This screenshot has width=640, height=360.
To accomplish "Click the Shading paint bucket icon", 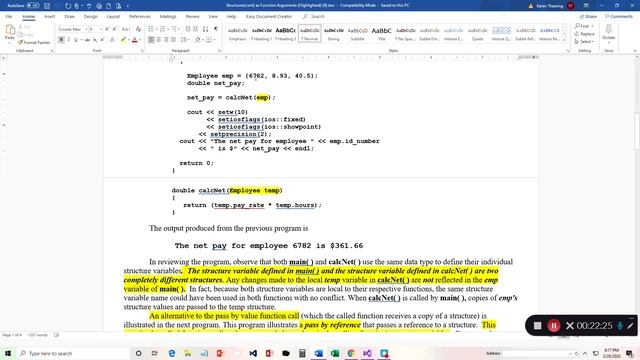I will pos(198,40).
